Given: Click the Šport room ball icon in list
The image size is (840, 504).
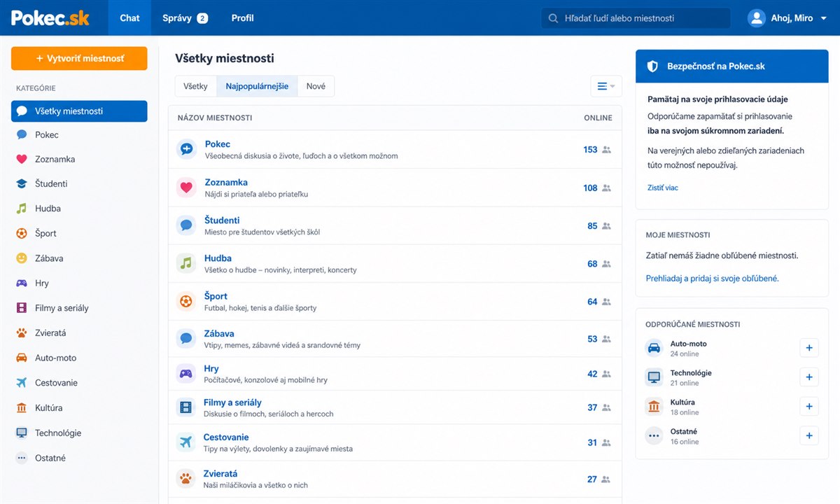Looking at the screenshot, I should [186, 301].
